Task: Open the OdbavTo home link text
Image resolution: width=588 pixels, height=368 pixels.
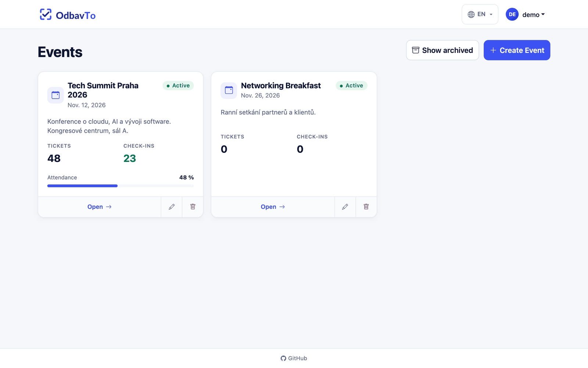Action: tap(76, 15)
